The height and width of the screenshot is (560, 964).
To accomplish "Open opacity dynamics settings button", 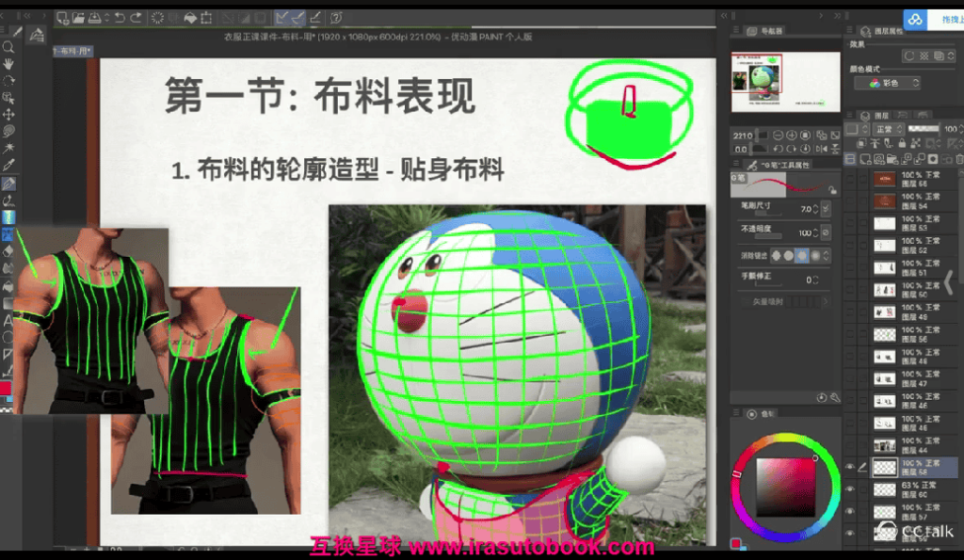I will pos(827,232).
